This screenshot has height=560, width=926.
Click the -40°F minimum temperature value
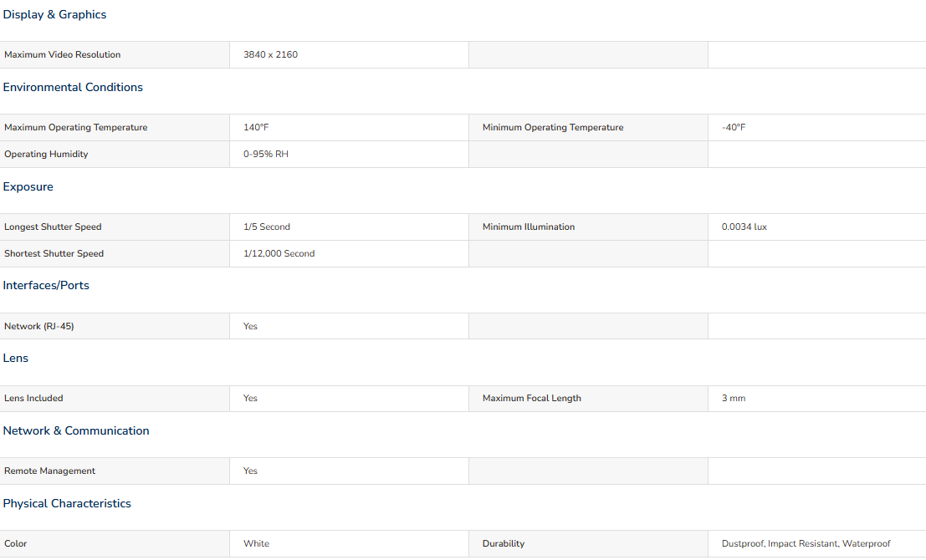(733, 128)
